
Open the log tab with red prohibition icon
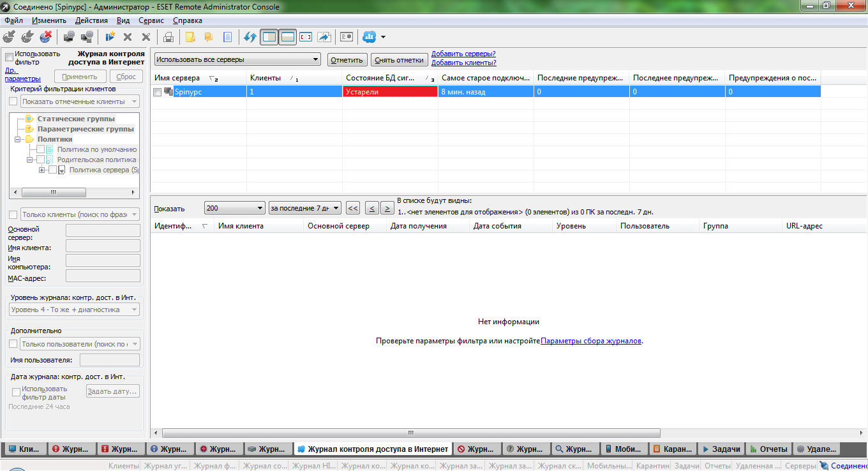[x=478, y=449]
